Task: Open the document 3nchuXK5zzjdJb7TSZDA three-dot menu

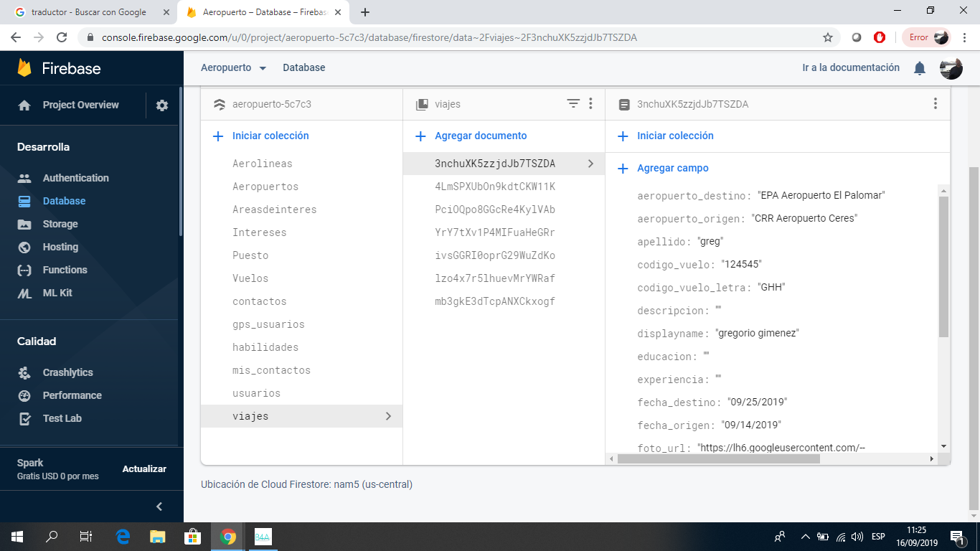Action: 935,103
